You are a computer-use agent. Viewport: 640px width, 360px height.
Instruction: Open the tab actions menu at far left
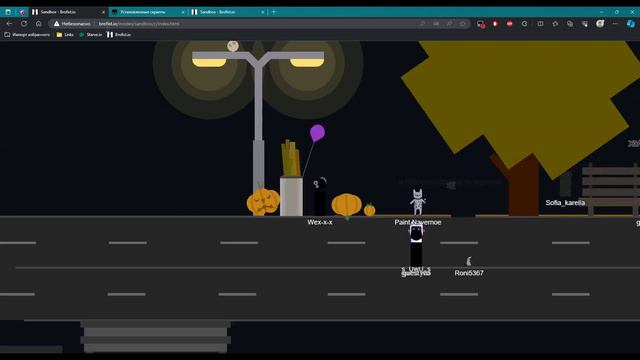[x=8, y=12]
